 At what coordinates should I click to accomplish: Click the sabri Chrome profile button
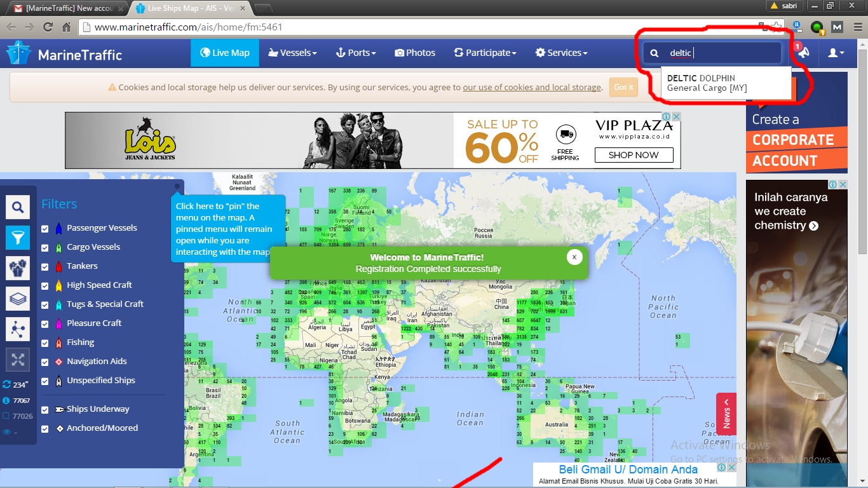coord(783,6)
